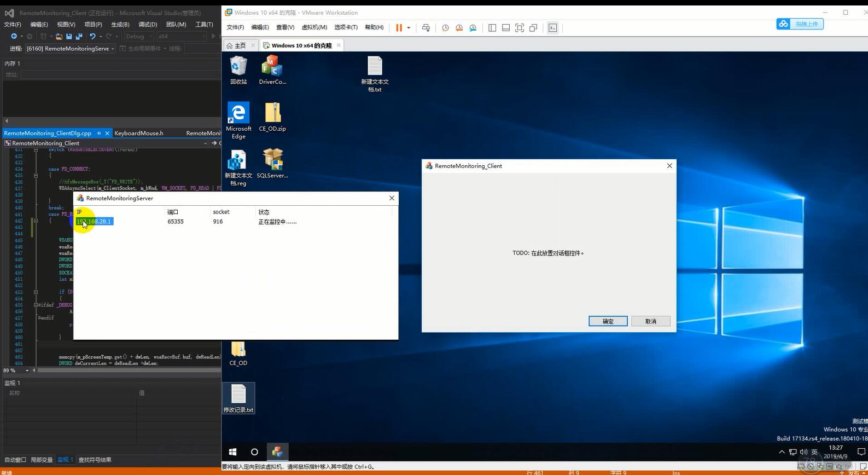Toggle the thumbnail bar icon in VMware
This screenshot has height=475, width=868.
(506, 28)
